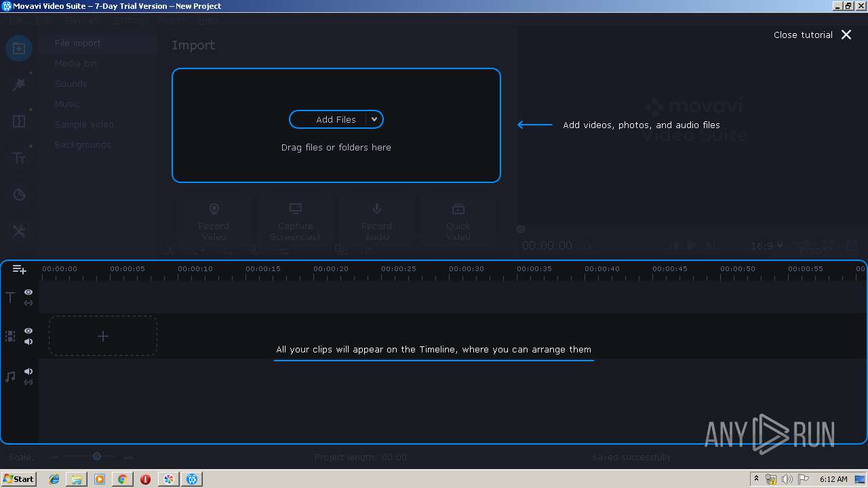Viewport: 868px width, 488px height.
Task: Click the 'Project length: 00:00' text
Action: (x=361, y=457)
